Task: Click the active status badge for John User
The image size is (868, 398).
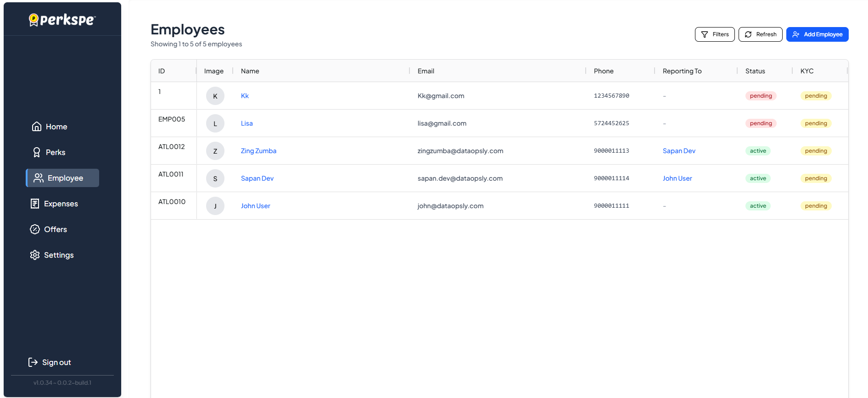Action: (757, 206)
